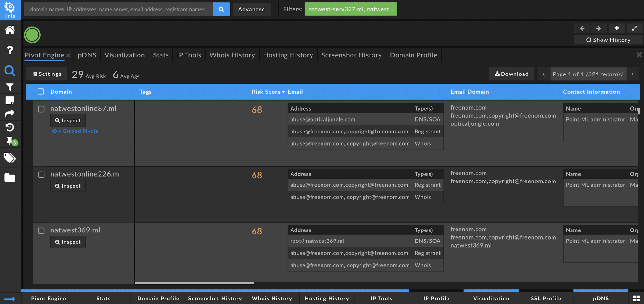Open the IP Tools top tab
Image resolution: width=644 pixels, height=304 pixels.
click(x=189, y=55)
